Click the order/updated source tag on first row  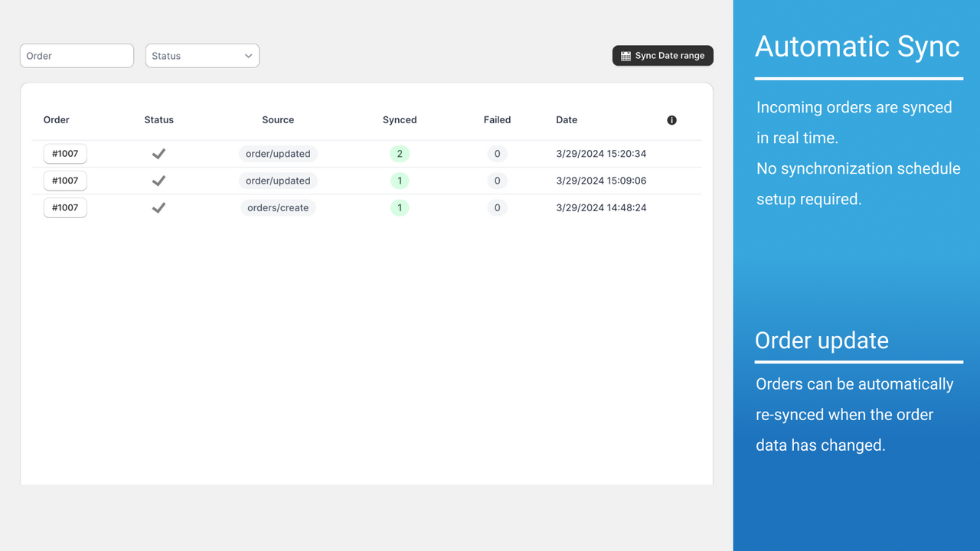[278, 153]
